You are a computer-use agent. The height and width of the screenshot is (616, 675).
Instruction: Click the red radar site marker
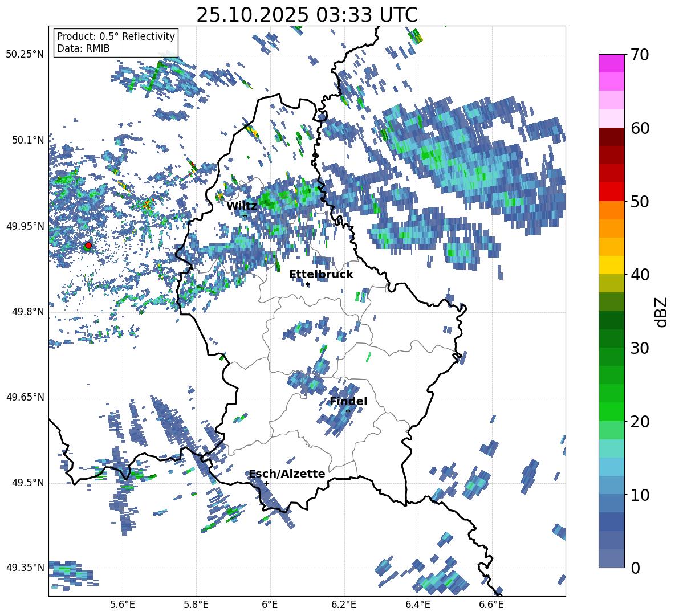pyautogui.click(x=88, y=245)
